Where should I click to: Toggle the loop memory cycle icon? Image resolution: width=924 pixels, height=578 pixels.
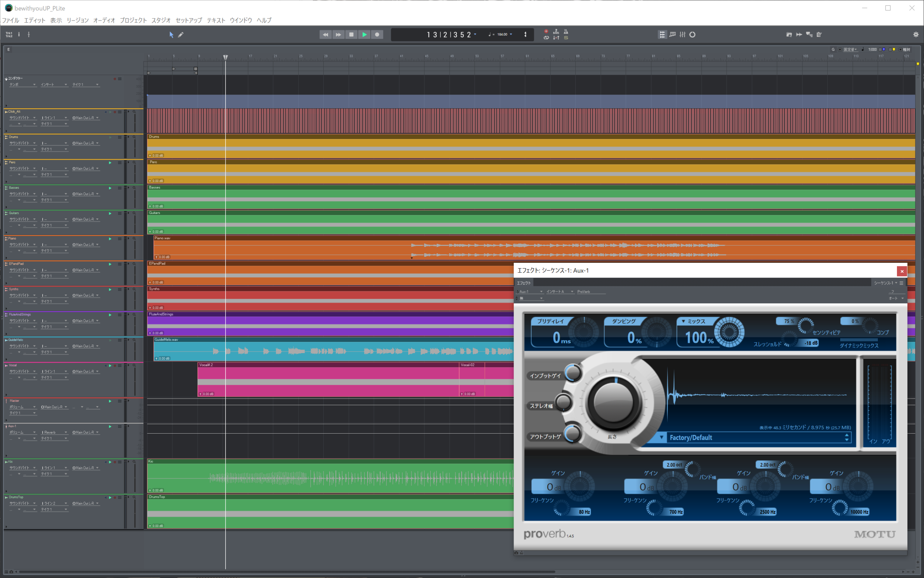546,38
